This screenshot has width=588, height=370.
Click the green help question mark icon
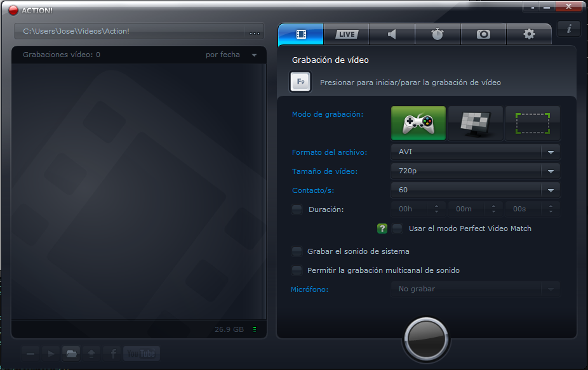[382, 228]
